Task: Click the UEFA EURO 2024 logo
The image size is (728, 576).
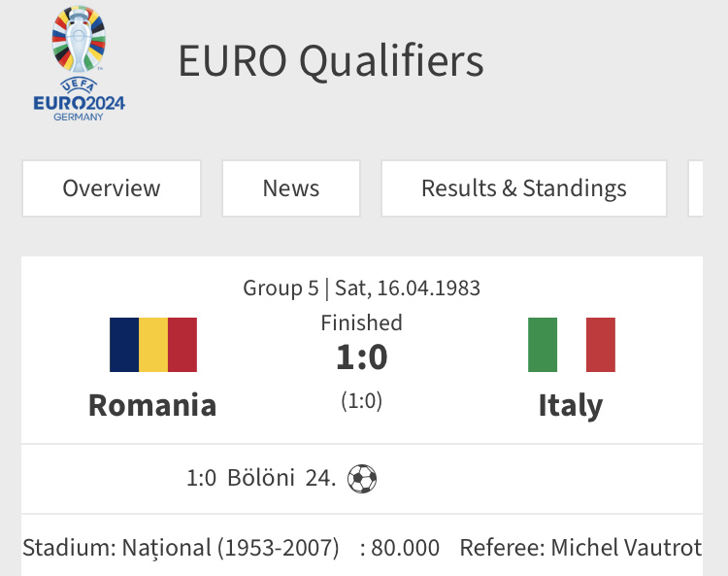Action: click(79, 63)
